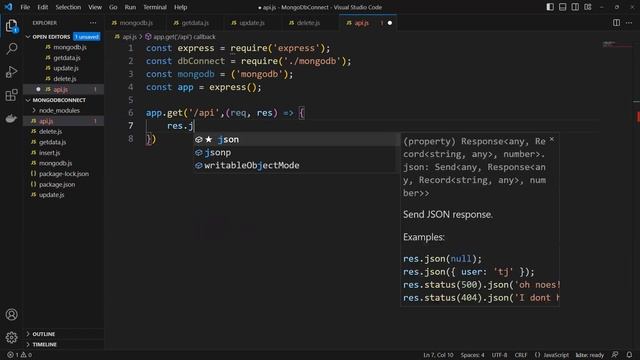The image size is (640, 360).
Task: Choose the jsonp suggestion
Action: point(296,153)
